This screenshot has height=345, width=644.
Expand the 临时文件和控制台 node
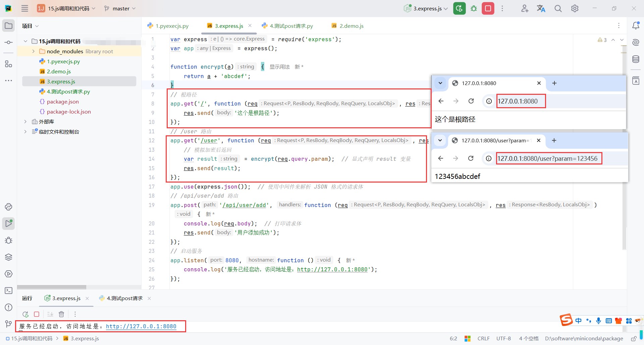click(25, 132)
